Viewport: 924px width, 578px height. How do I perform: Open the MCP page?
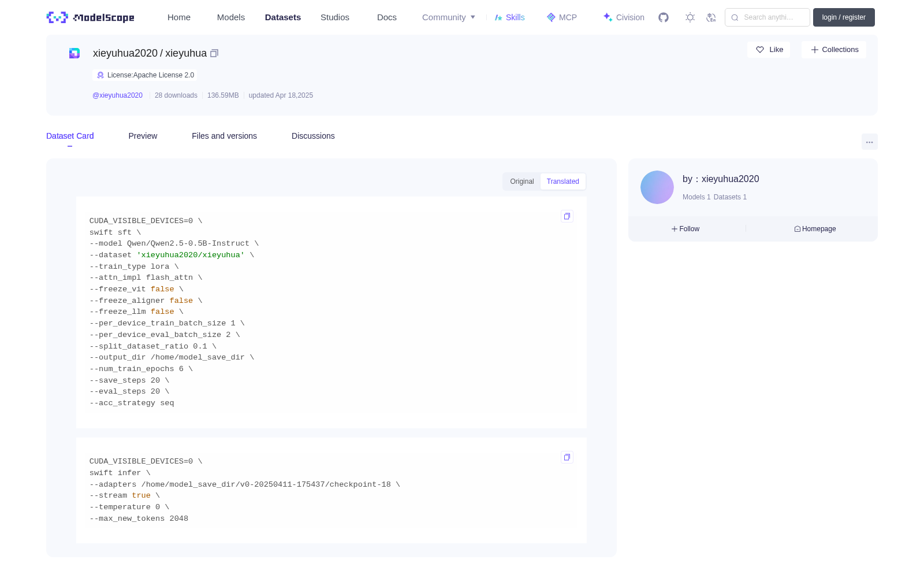tap(561, 17)
